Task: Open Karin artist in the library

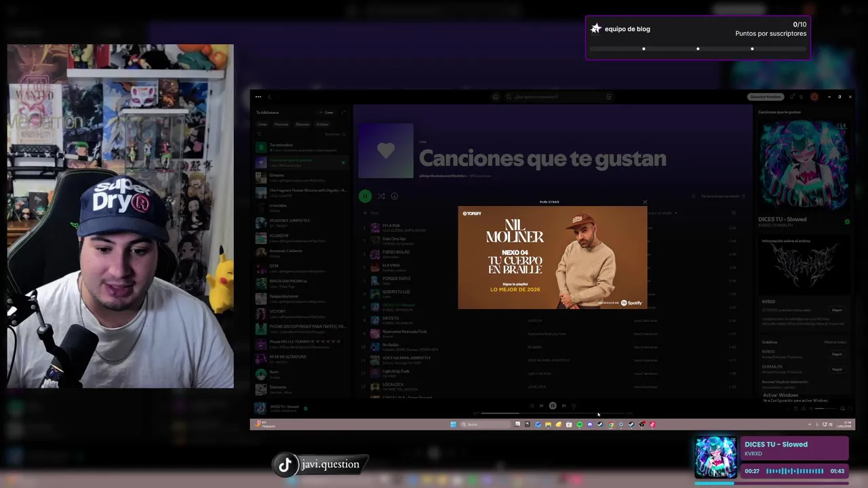Action: (301, 374)
